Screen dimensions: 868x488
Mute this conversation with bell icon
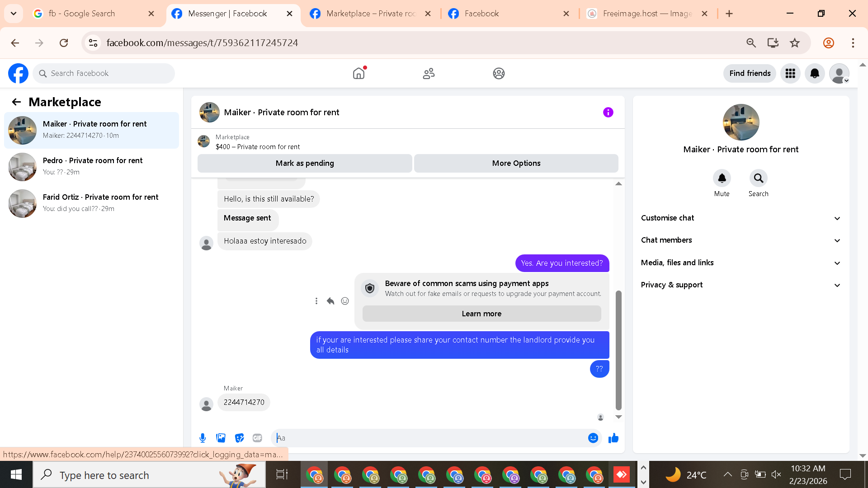[x=722, y=178]
